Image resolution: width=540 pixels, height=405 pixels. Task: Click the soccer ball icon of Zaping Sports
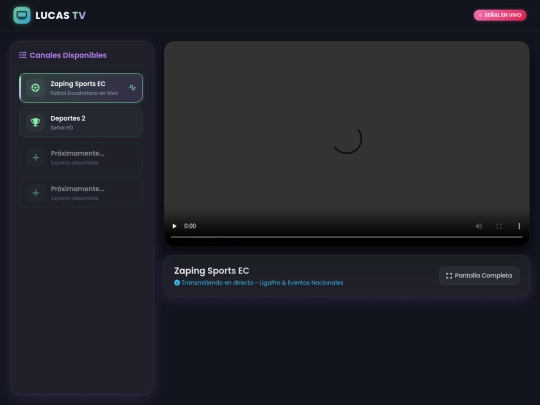pyautogui.click(x=35, y=88)
